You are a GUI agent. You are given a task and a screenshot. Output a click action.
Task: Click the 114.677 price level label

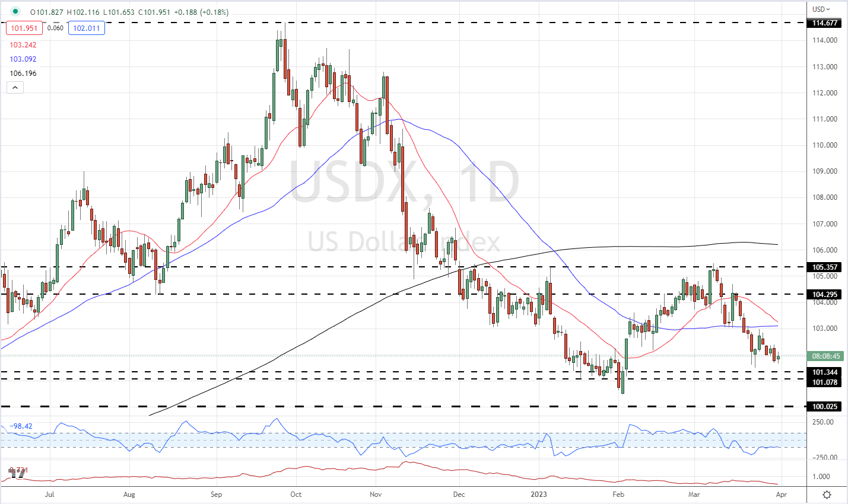click(x=825, y=23)
